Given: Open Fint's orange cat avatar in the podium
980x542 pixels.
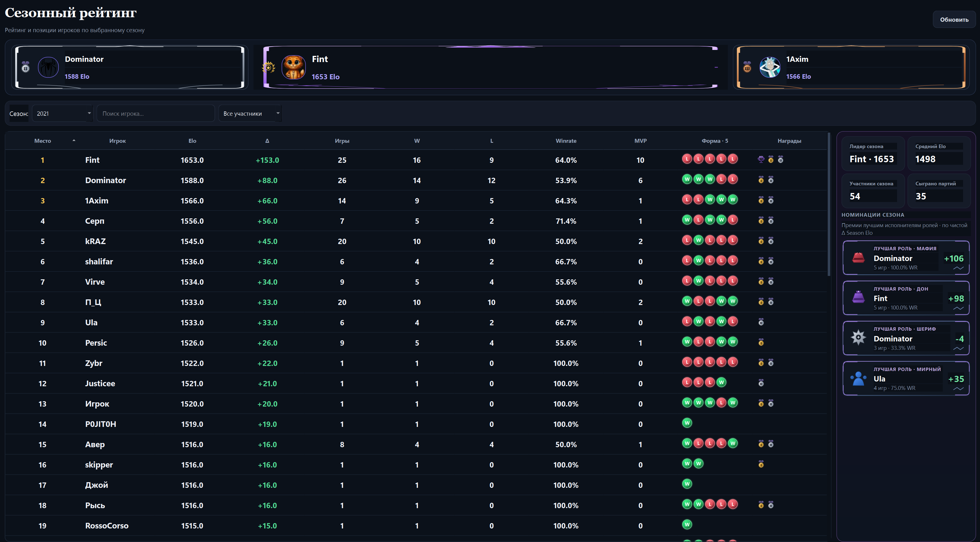Looking at the screenshot, I should 293,67.
